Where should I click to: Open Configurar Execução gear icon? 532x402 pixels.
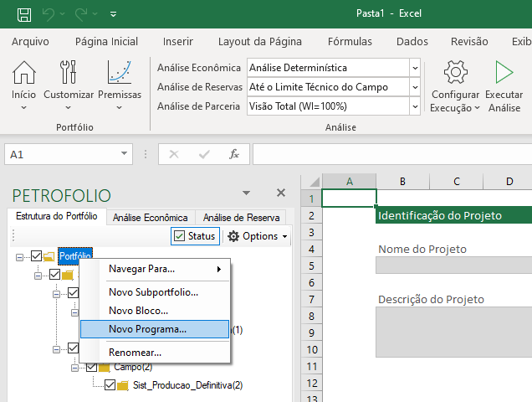pyautogui.click(x=455, y=73)
